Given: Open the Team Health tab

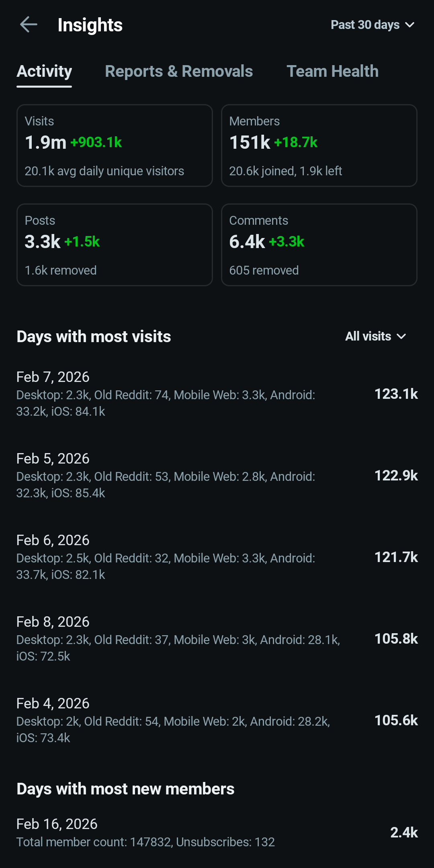Looking at the screenshot, I should (332, 71).
